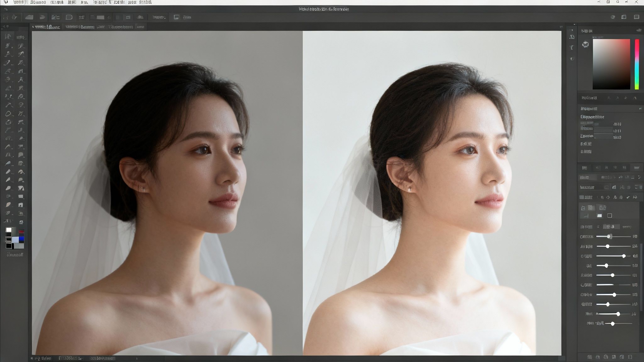Click the rainbow hue strip beside the color field

coord(637,64)
